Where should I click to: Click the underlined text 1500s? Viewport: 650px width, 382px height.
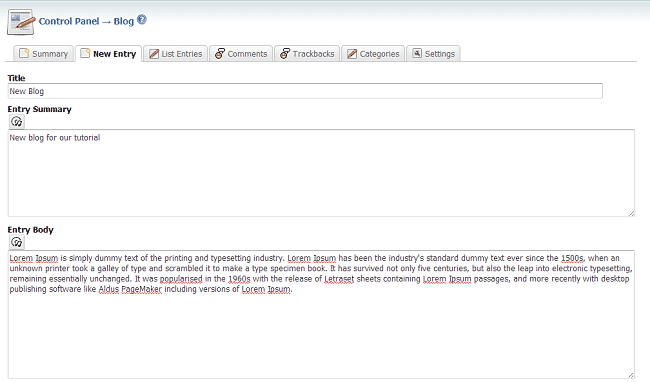[572, 258]
